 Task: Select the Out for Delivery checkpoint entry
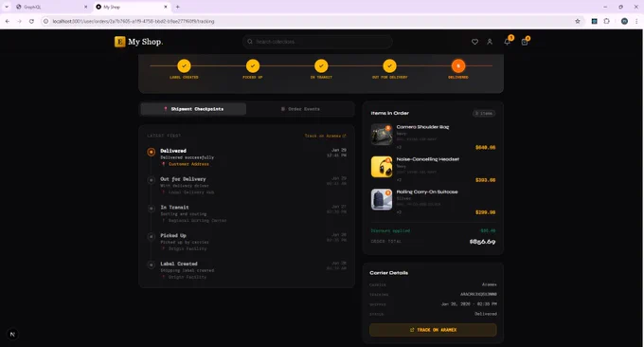(x=246, y=186)
